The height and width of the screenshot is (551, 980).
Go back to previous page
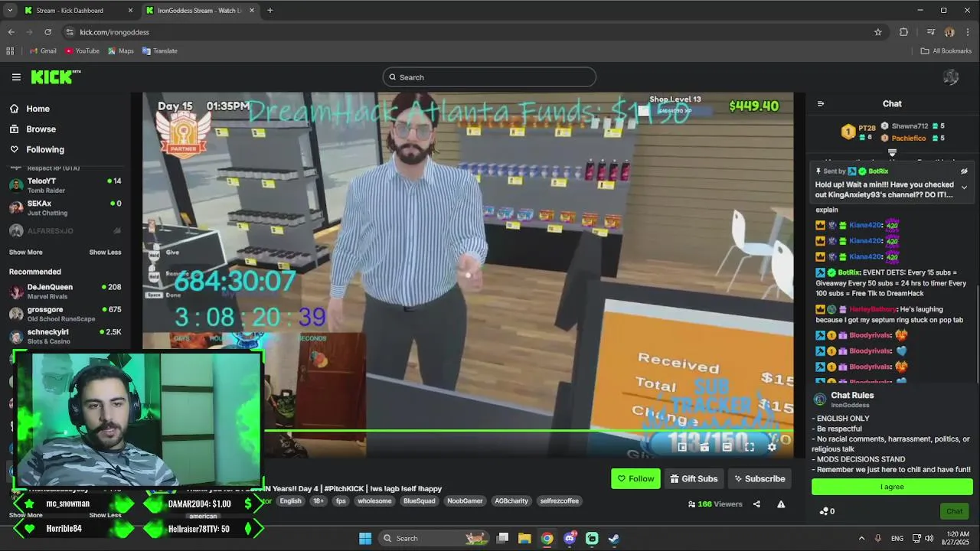(x=11, y=32)
